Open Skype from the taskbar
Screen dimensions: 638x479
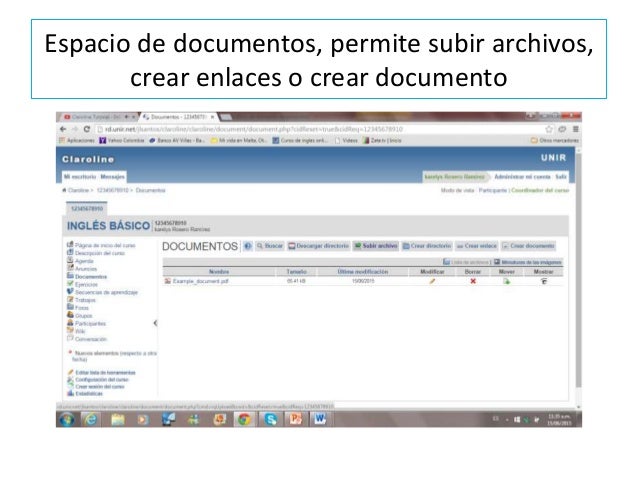(270, 419)
